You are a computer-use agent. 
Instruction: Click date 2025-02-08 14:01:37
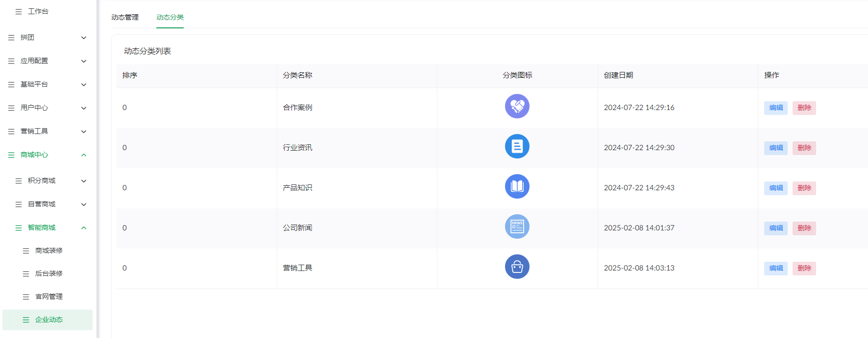[x=639, y=228]
